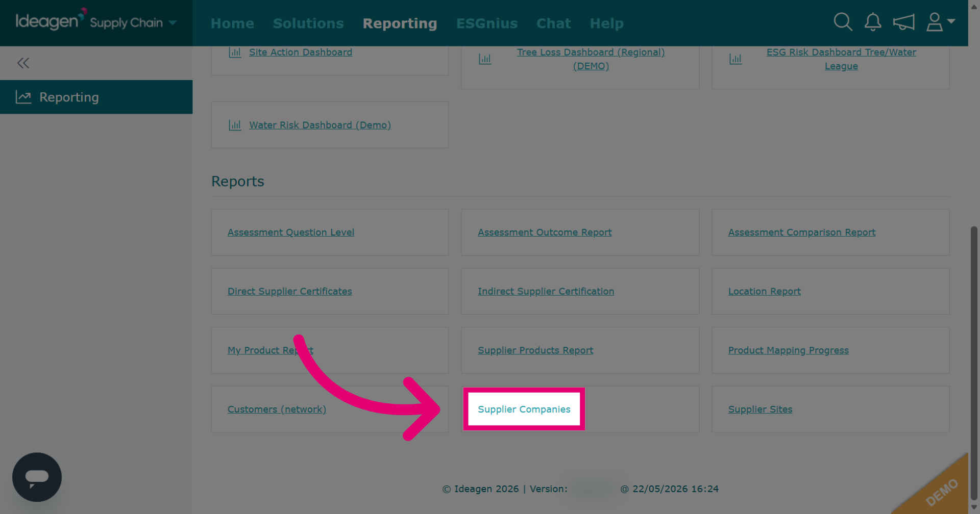The image size is (980, 514).
Task: Open the chat bubble widget
Action: pos(37,477)
